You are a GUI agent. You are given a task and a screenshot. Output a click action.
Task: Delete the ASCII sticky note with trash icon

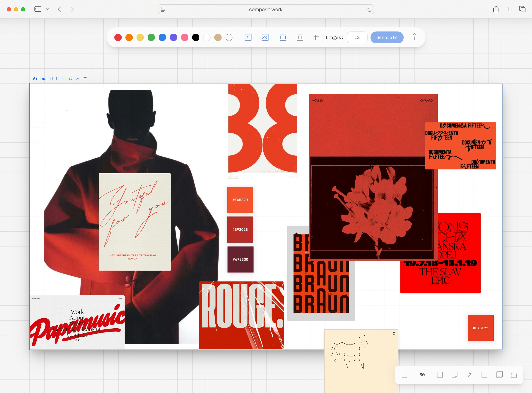pos(394,334)
